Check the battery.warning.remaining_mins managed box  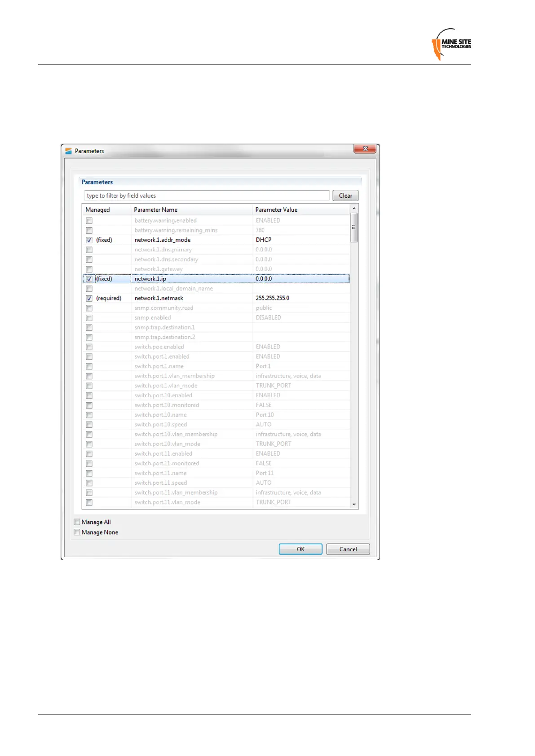point(89,230)
